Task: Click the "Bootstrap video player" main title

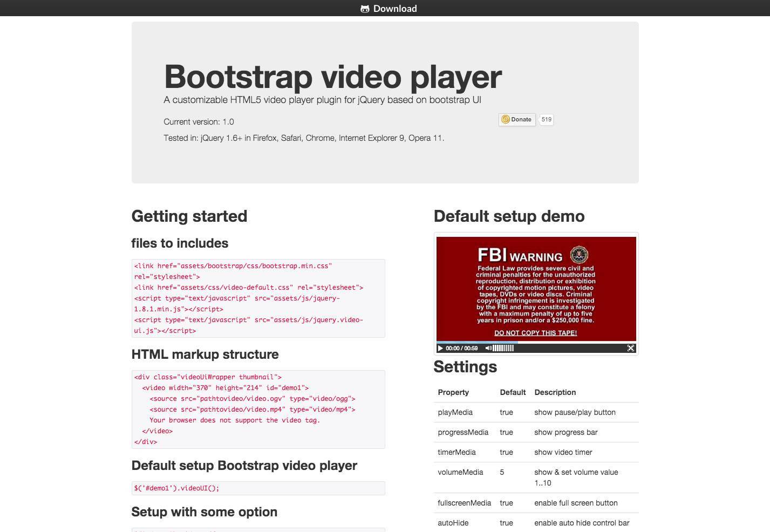Action: (333, 76)
